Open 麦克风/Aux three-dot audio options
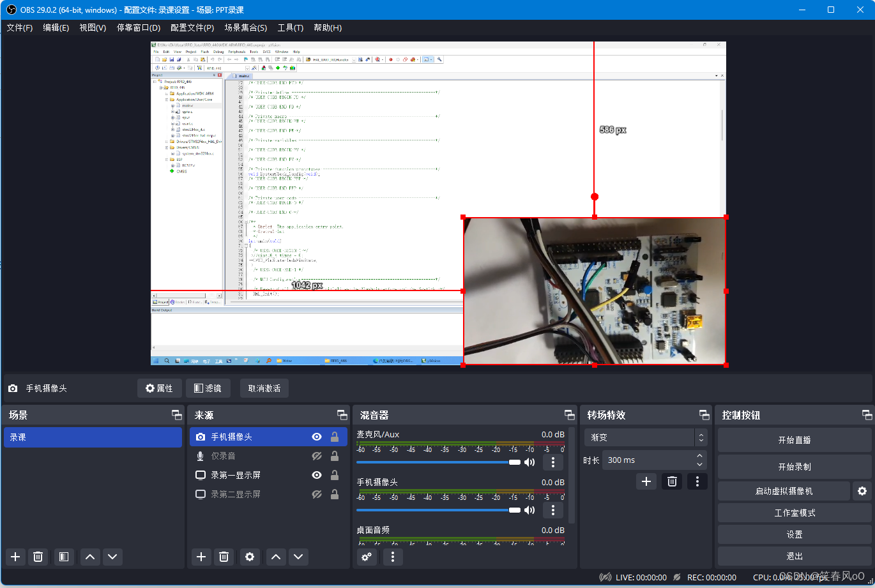Screen dimensions: 875x588 (x=553, y=462)
